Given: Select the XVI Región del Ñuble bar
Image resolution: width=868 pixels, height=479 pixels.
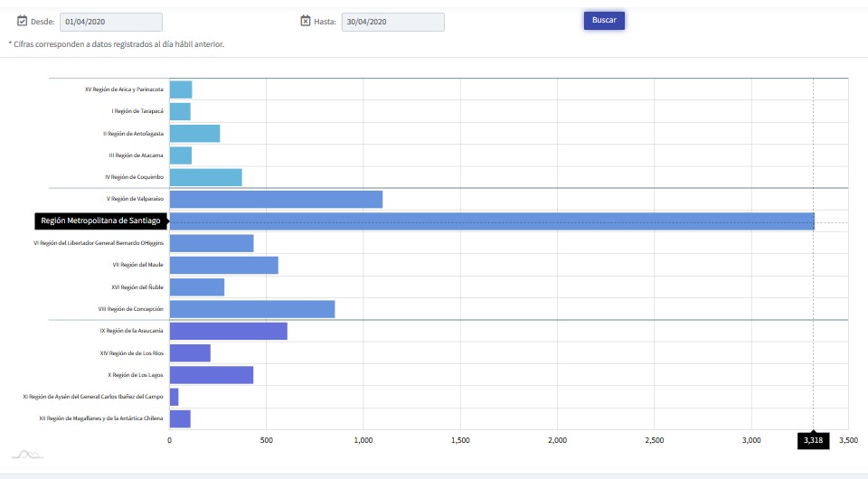Looking at the screenshot, I should point(196,287).
